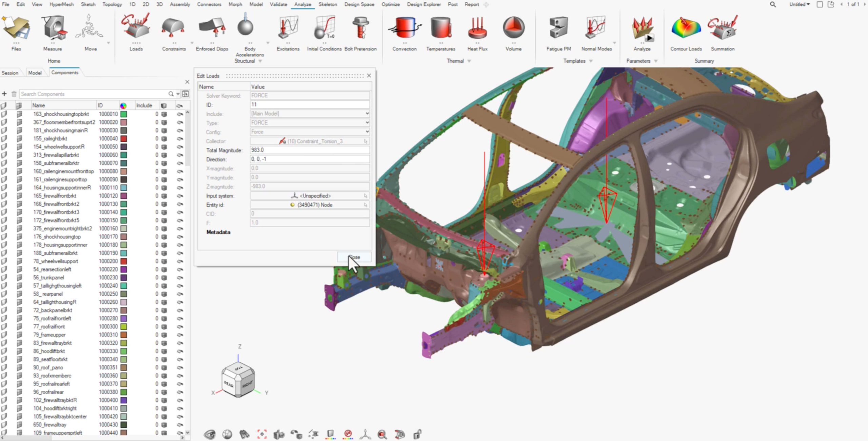The width and height of the screenshot is (868, 441).
Task: Click color swatch of 78_wheelwellsupport
Action: tap(124, 261)
